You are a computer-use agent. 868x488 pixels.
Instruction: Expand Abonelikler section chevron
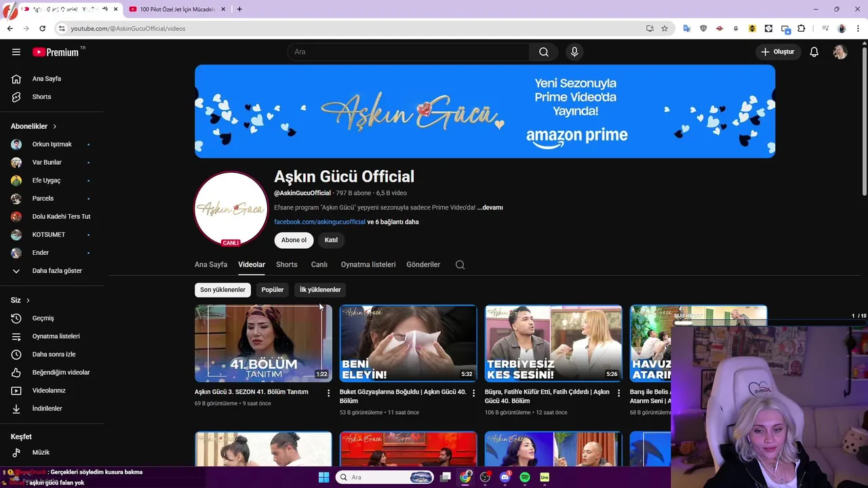pos(55,127)
